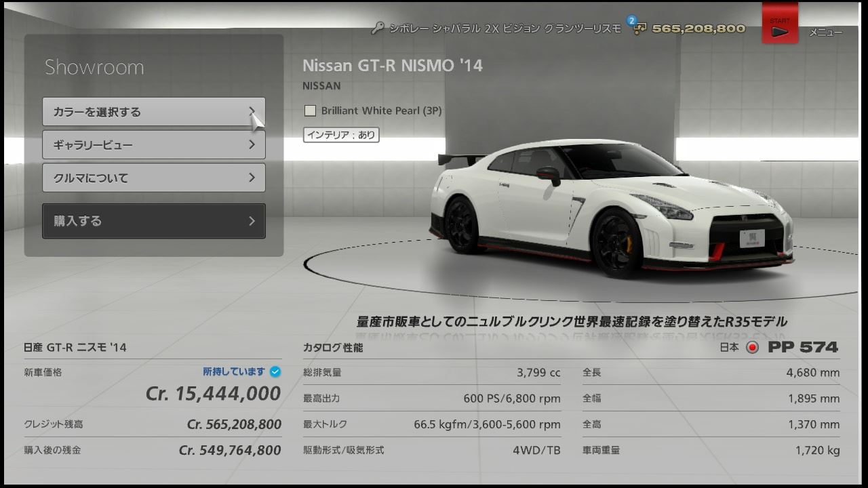The width and height of the screenshot is (868, 488).
Task: Click 購入する purchase button
Action: click(154, 221)
